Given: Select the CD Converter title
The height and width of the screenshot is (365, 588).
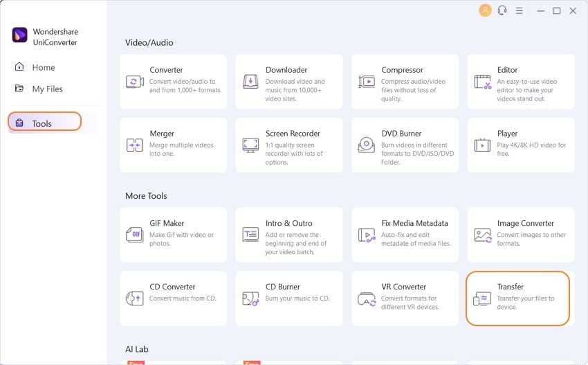Looking at the screenshot, I should point(172,287).
